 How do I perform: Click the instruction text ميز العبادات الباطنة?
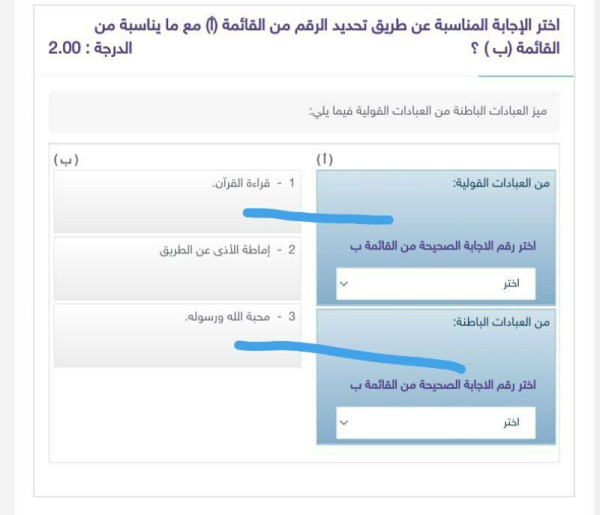428,112
